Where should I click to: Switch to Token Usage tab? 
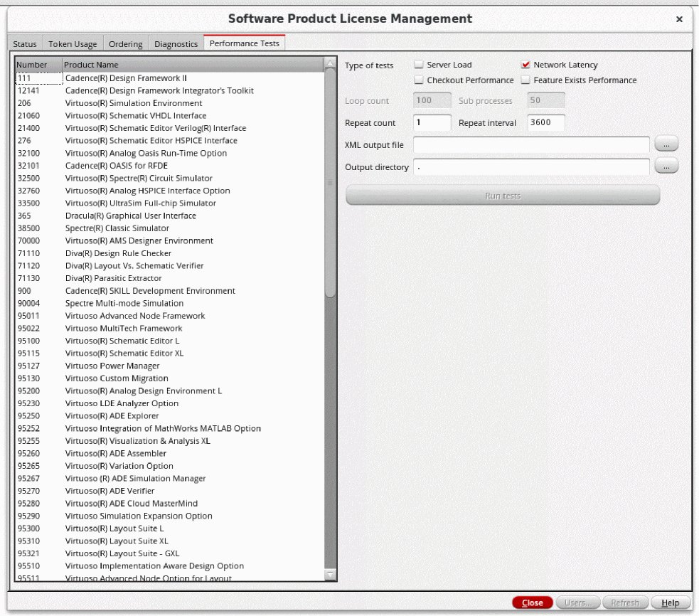tap(74, 44)
